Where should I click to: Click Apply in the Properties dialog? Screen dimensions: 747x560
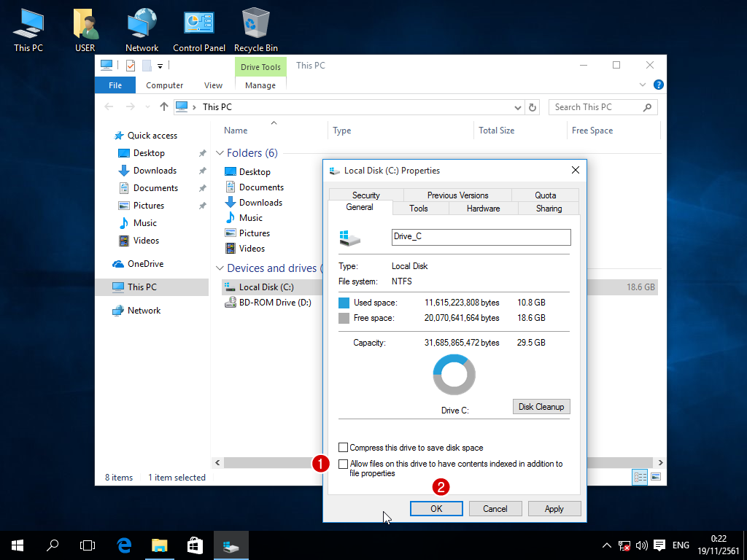click(554, 508)
